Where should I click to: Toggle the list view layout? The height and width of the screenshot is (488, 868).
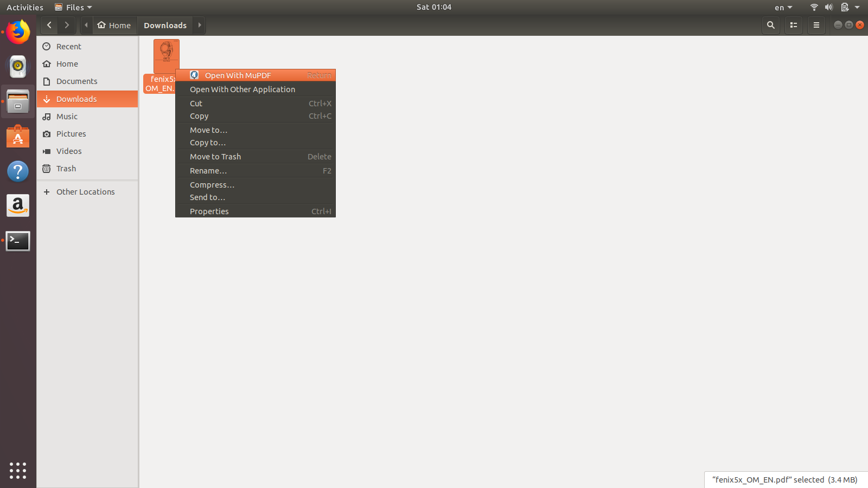(x=793, y=25)
